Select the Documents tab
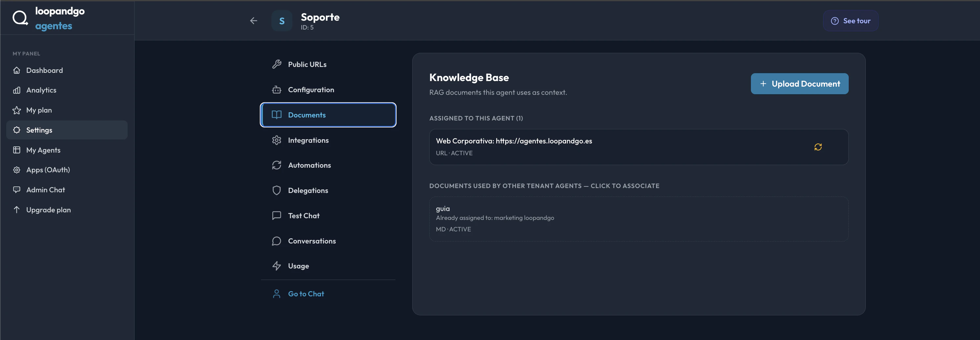Viewport: 980px width, 340px height. (x=328, y=115)
